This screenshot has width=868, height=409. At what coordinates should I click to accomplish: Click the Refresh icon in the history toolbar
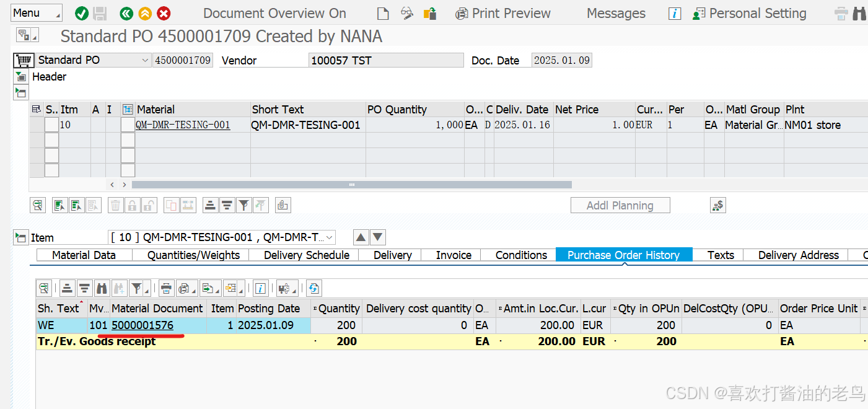click(x=313, y=288)
